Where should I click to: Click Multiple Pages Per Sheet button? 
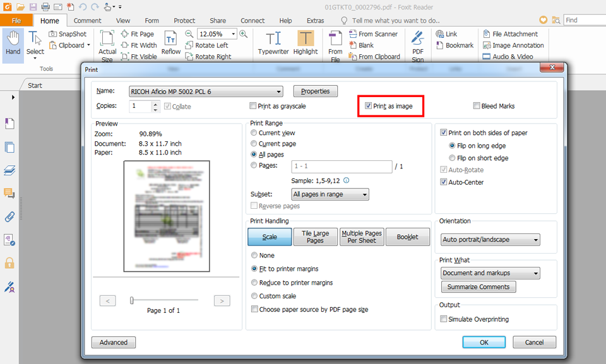tap(362, 237)
